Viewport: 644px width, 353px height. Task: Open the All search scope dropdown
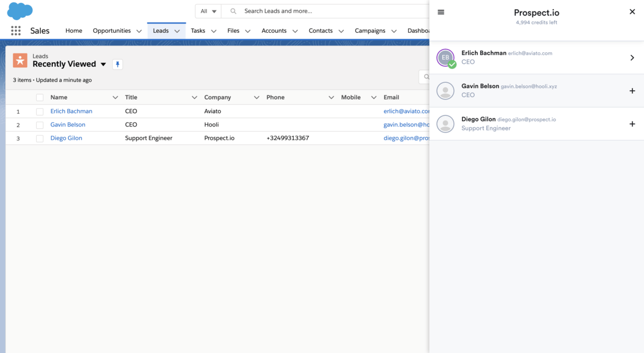click(x=208, y=11)
